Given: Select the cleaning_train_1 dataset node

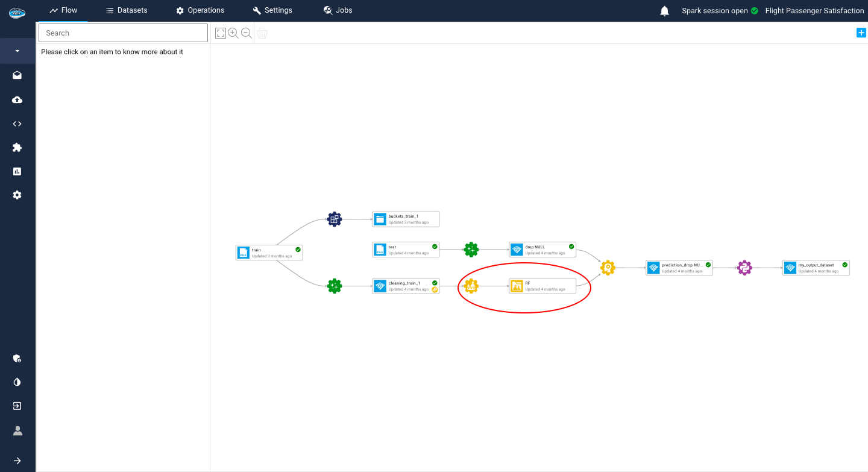Looking at the screenshot, I should pos(406,286).
